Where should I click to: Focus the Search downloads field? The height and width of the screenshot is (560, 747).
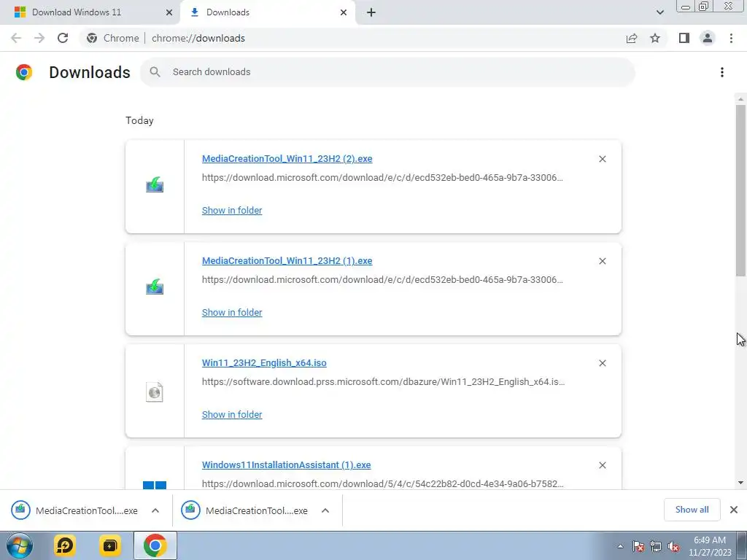tap(388, 72)
